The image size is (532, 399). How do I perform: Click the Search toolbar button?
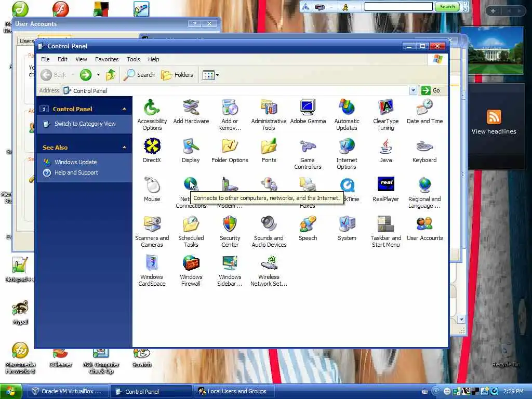pos(139,75)
